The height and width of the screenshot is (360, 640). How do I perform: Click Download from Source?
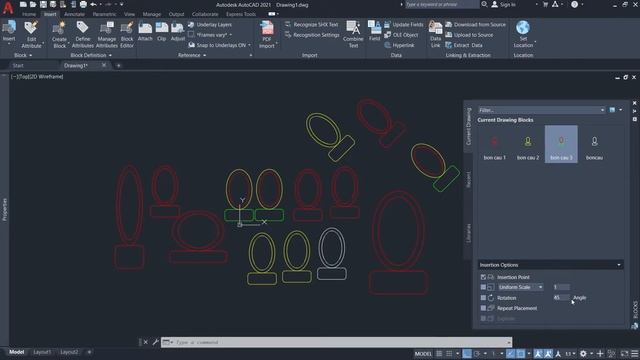coord(476,24)
